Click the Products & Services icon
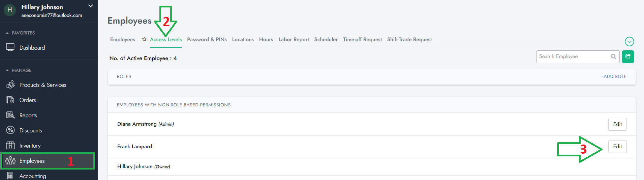Image resolution: width=644 pixels, height=180 pixels. click(x=10, y=85)
